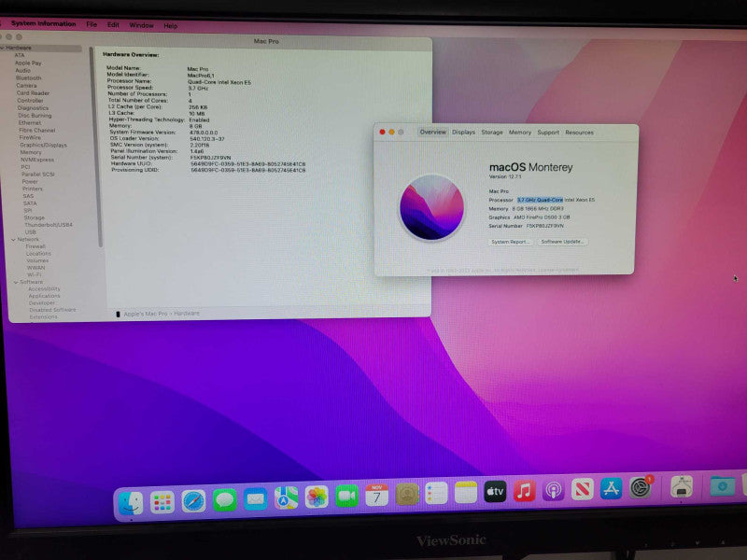This screenshot has height=560, width=747.
Task: Launch Podcasts from the Dock
Action: point(553,490)
